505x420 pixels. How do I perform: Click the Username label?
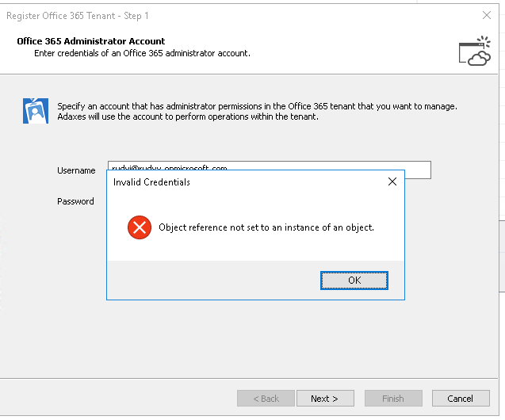[x=76, y=170]
